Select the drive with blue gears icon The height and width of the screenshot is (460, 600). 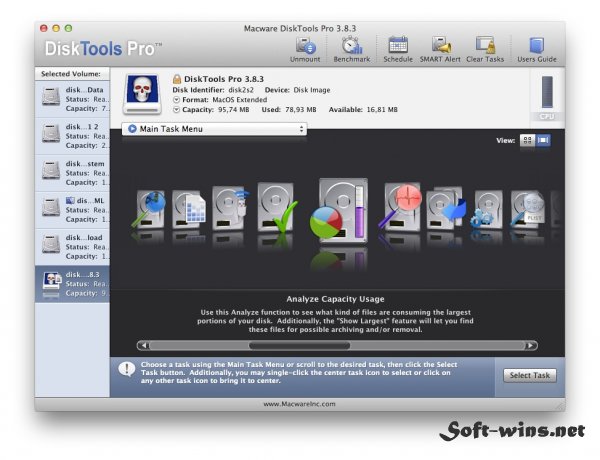[x=487, y=210]
